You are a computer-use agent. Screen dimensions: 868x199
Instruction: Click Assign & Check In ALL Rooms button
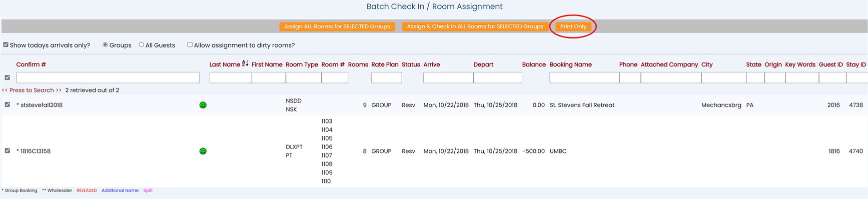coord(475,26)
